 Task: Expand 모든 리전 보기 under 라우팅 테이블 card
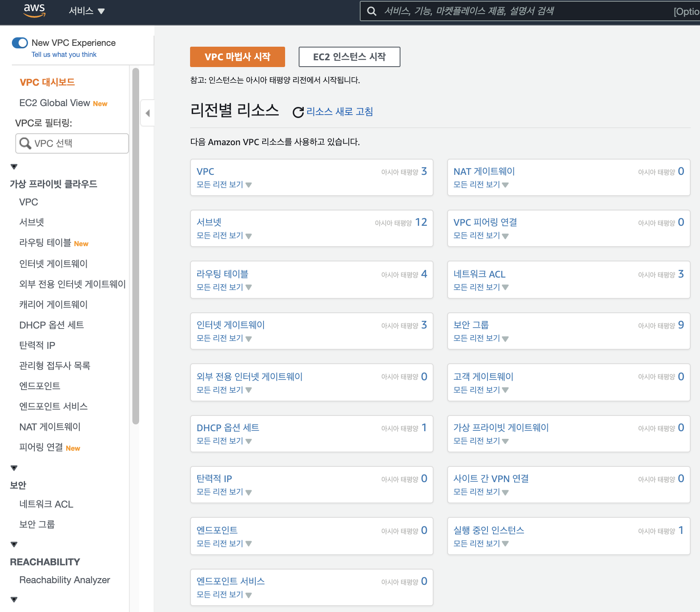tap(224, 287)
